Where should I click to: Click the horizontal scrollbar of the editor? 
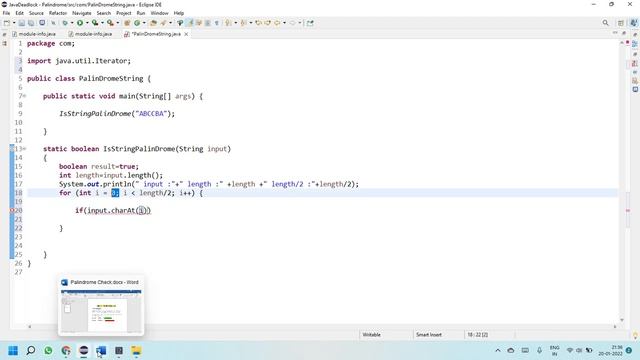pyautogui.click(x=322, y=327)
